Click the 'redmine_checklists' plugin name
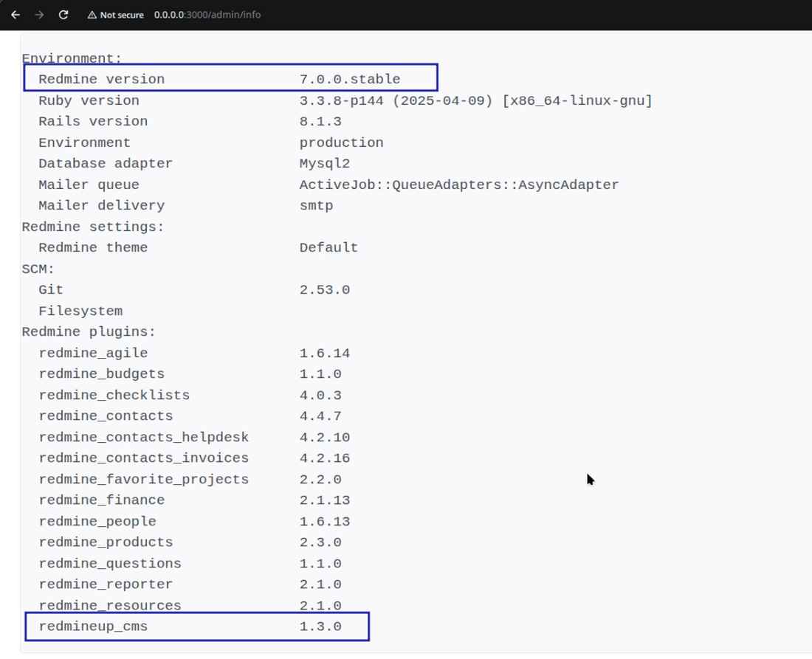This screenshot has width=812, height=659. [x=114, y=395]
